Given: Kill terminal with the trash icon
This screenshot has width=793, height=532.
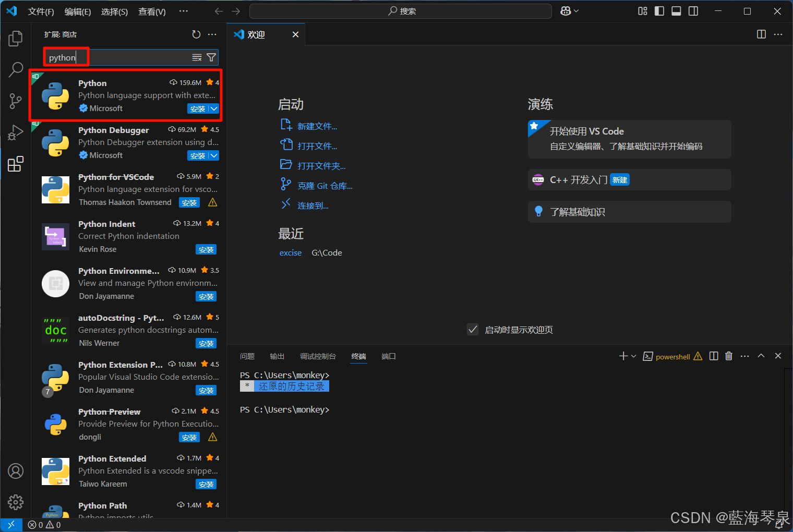Looking at the screenshot, I should [x=729, y=356].
